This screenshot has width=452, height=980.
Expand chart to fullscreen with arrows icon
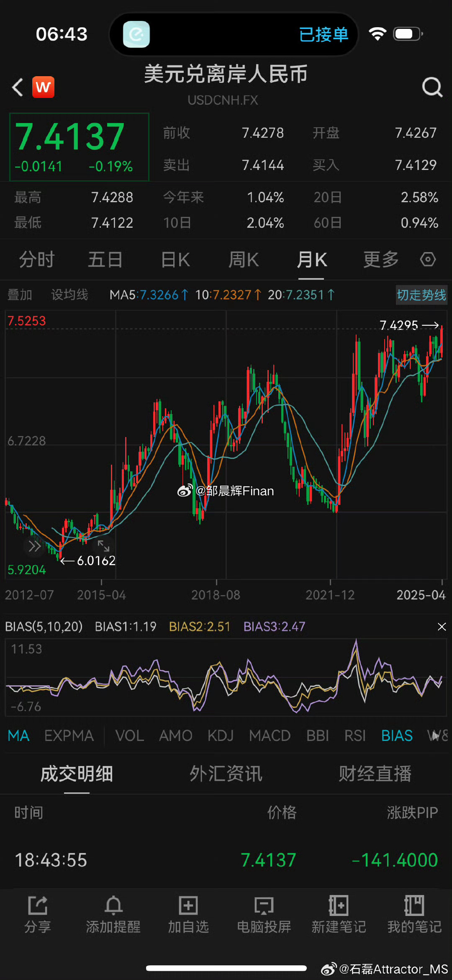103,546
